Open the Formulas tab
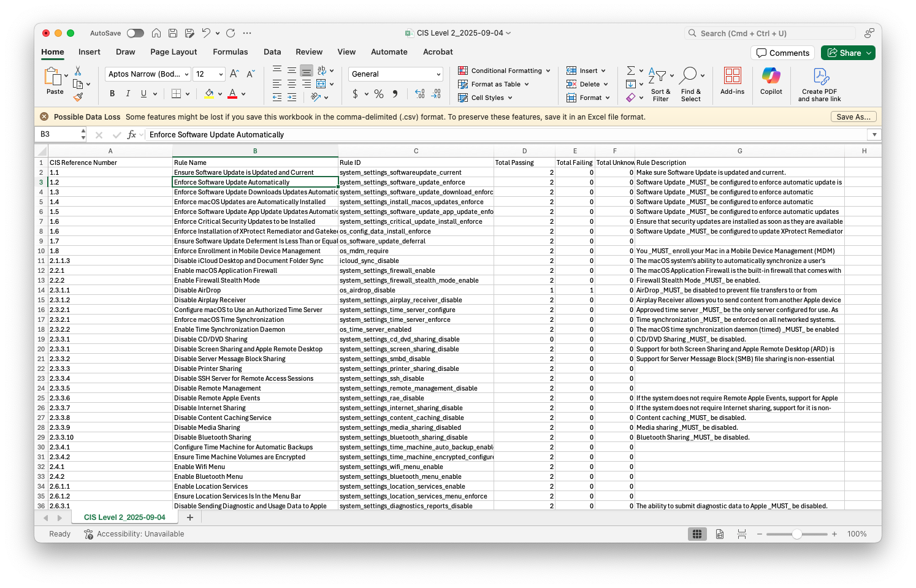 tap(231, 52)
